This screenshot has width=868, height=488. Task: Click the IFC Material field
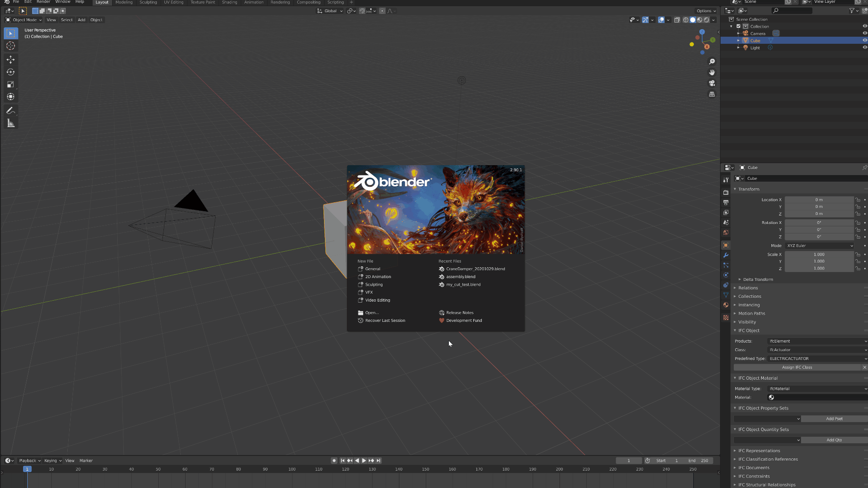click(818, 398)
